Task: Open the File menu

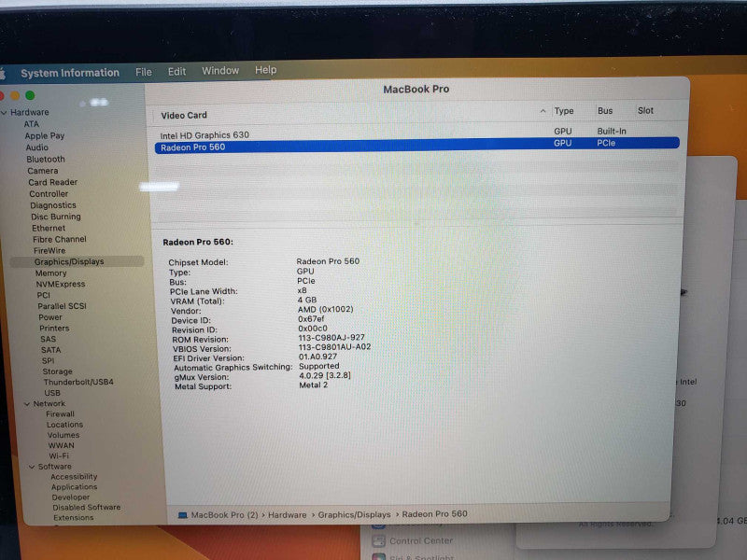Action: click(144, 72)
